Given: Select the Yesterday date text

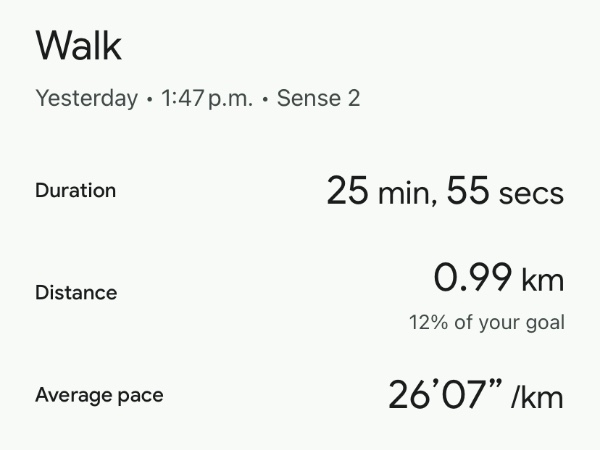Looking at the screenshot, I should [x=86, y=99].
